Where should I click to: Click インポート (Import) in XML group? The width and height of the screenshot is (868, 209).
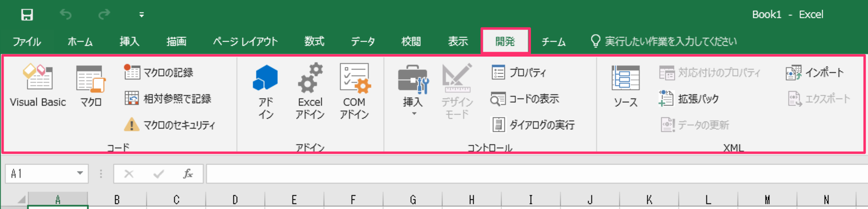(x=815, y=73)
